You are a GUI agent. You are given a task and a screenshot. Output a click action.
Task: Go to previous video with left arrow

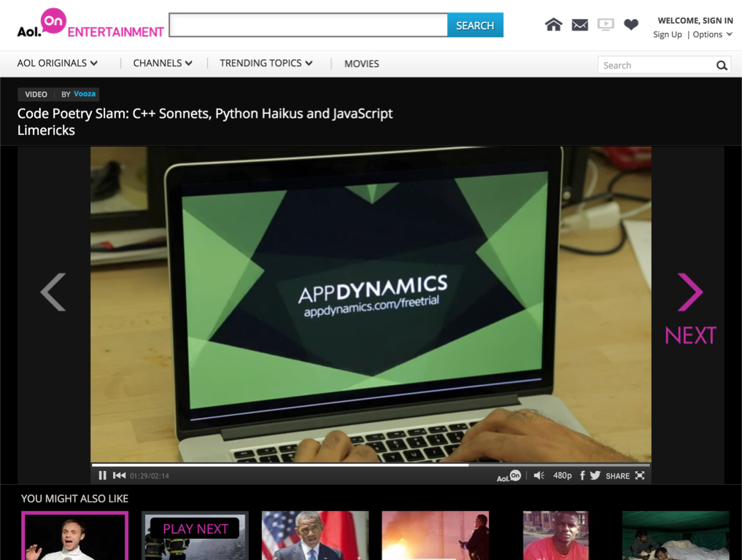53,292
